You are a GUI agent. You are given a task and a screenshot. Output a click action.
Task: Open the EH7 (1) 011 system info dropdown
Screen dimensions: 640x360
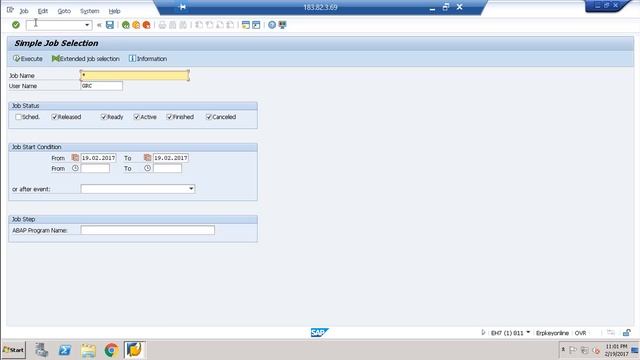[x=528, y=333]
